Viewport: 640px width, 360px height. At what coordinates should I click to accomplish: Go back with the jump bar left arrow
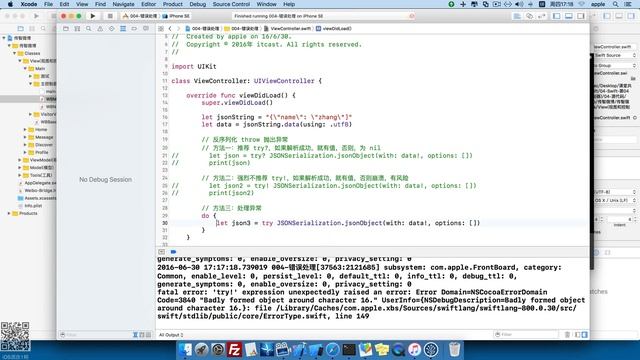(x=170, y=29)
